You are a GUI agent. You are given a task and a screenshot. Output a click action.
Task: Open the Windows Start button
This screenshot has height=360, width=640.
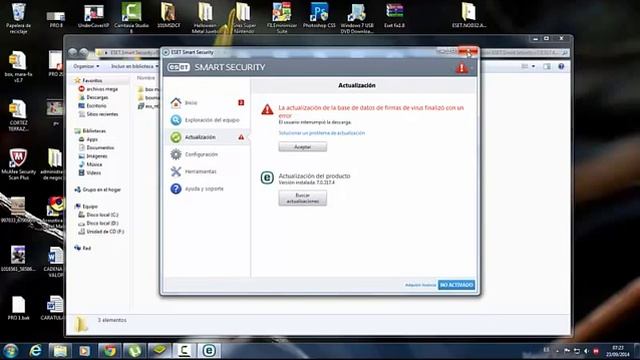(10, 351)
